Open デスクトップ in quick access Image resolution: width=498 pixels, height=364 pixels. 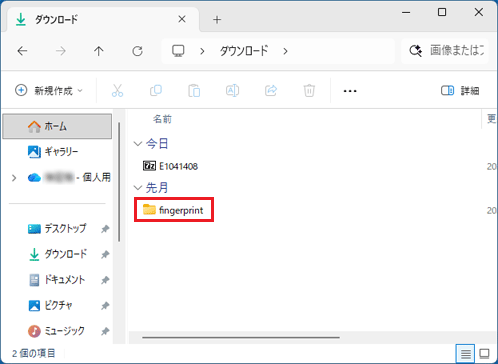pyautogui.click(x=57, y=228)
